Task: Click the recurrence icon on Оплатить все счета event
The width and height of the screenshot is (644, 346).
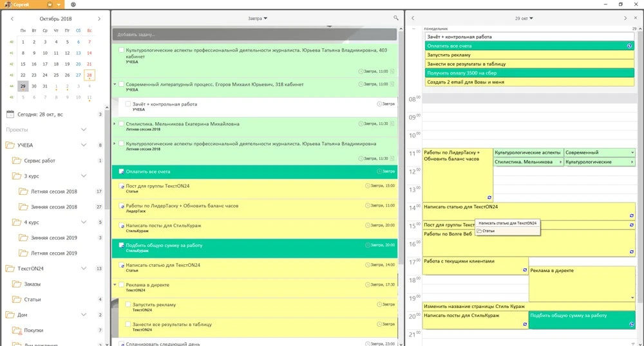Action: (629, 46)
